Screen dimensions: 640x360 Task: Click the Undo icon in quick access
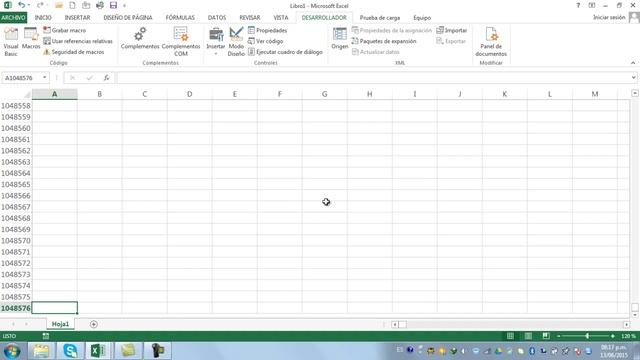(22, 5)
